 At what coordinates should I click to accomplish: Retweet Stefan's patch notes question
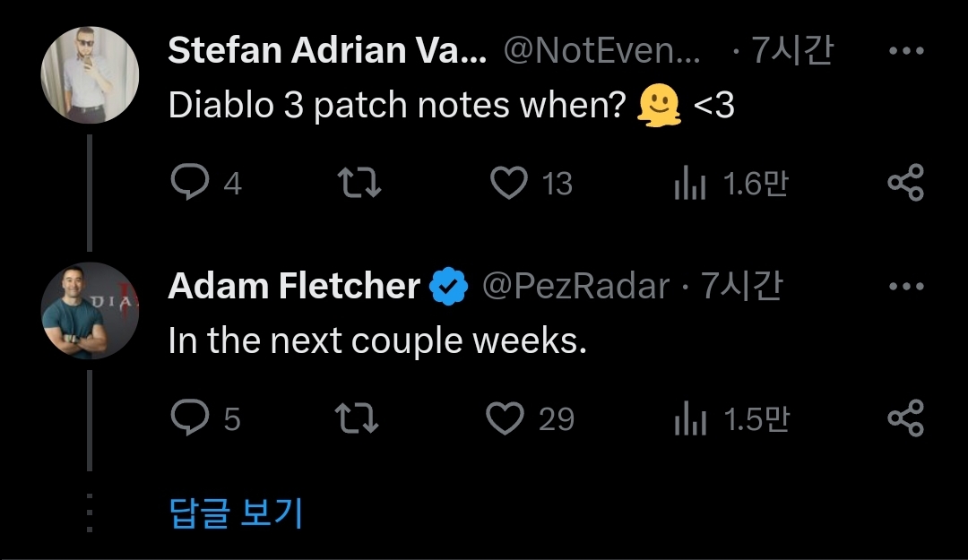point(359,184)
